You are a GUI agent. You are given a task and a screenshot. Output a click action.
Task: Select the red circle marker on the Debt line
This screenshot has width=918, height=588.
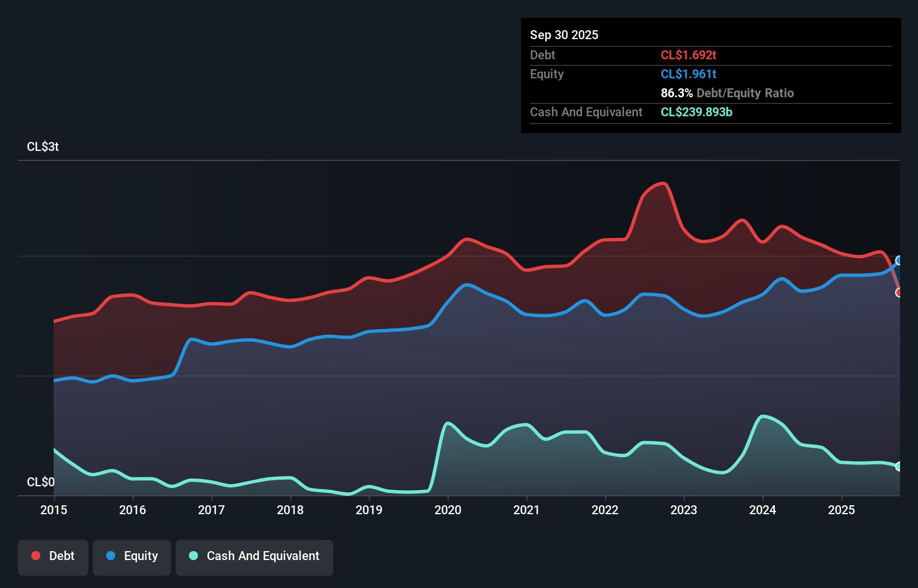coord(900,293)
